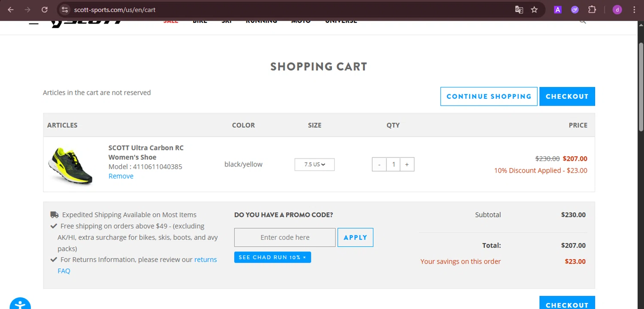The width and height of the screenshot is (644, 309).
Task: Click the browser forward arrow
Action: click(27, 9)
